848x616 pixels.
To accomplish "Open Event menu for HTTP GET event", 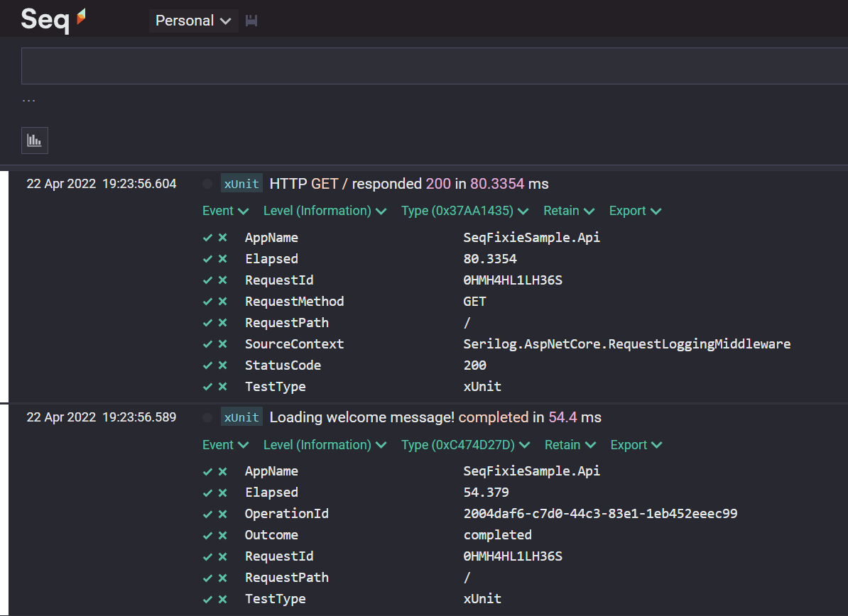I will click(226, 211).
